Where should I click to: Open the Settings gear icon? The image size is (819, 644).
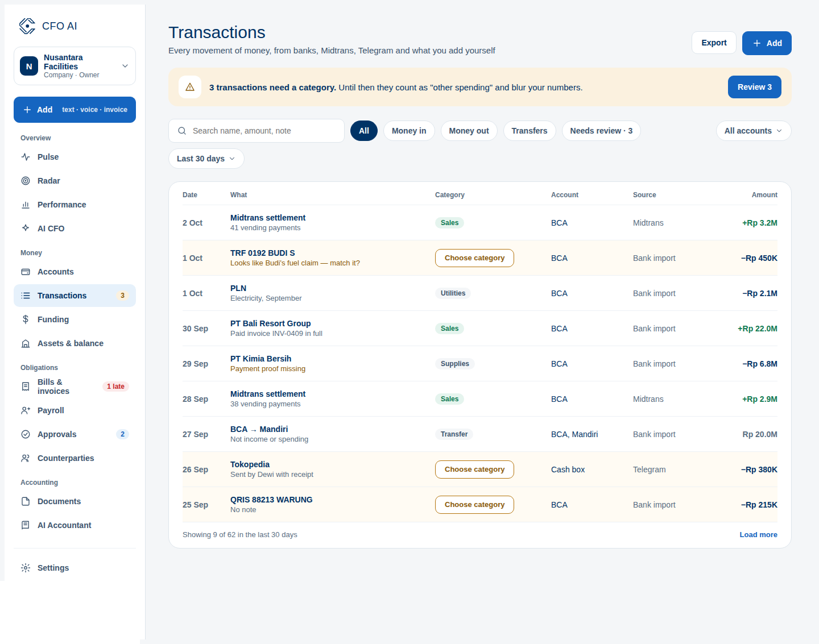pos(26,568)
